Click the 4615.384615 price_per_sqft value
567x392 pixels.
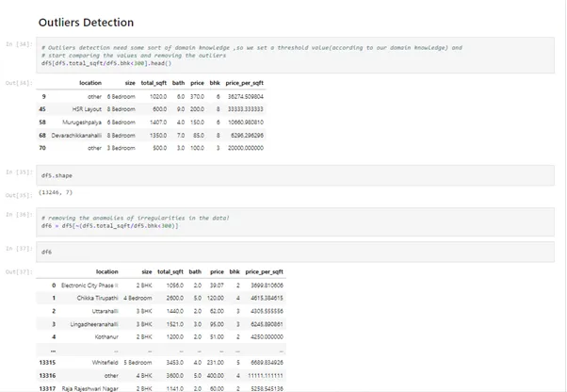click(x=267, y=299)
